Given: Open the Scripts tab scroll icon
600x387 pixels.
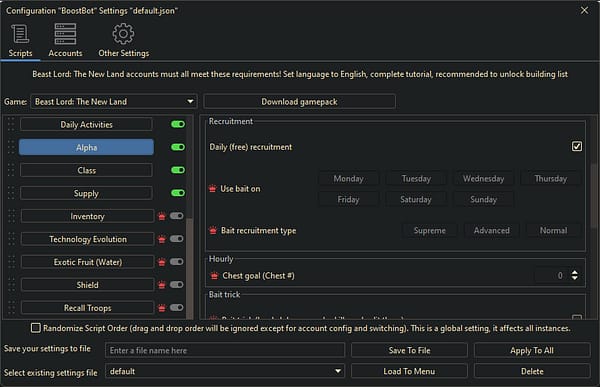Looking at the screenshot, I should 20,34.
